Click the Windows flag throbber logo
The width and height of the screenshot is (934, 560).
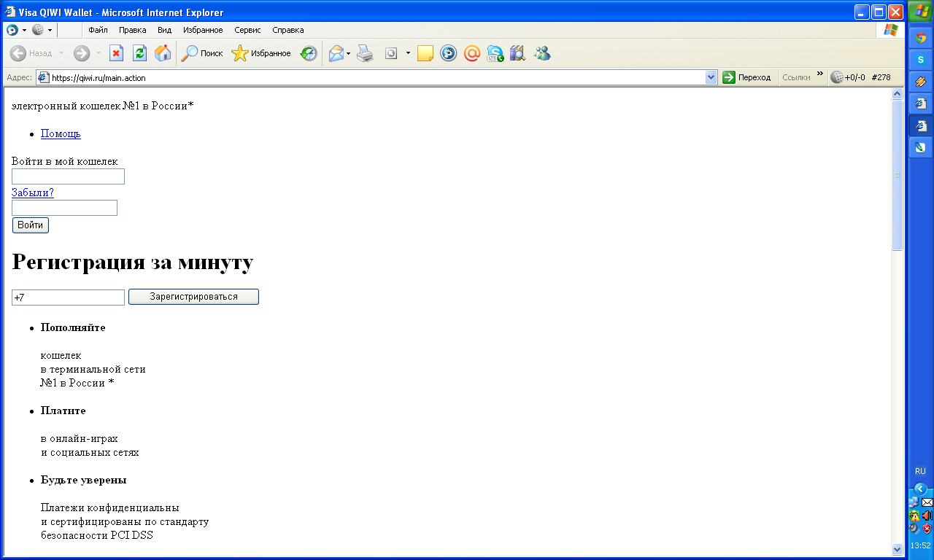[891, 30]
